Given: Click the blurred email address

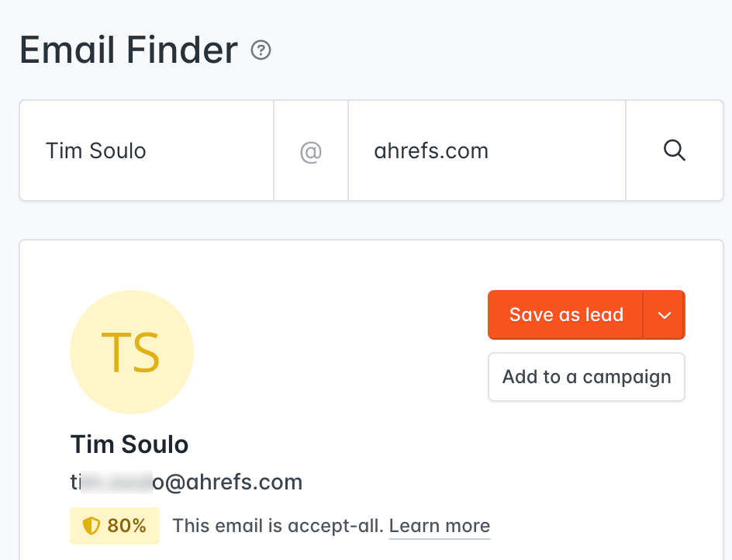Looking at the screenshot, I should (185, 482).
